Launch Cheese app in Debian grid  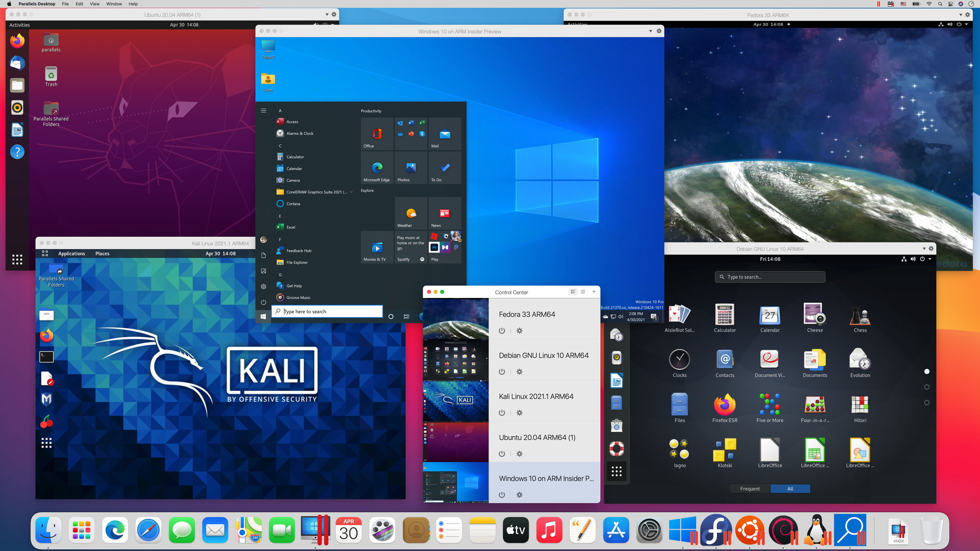click(x=815, y=318)
